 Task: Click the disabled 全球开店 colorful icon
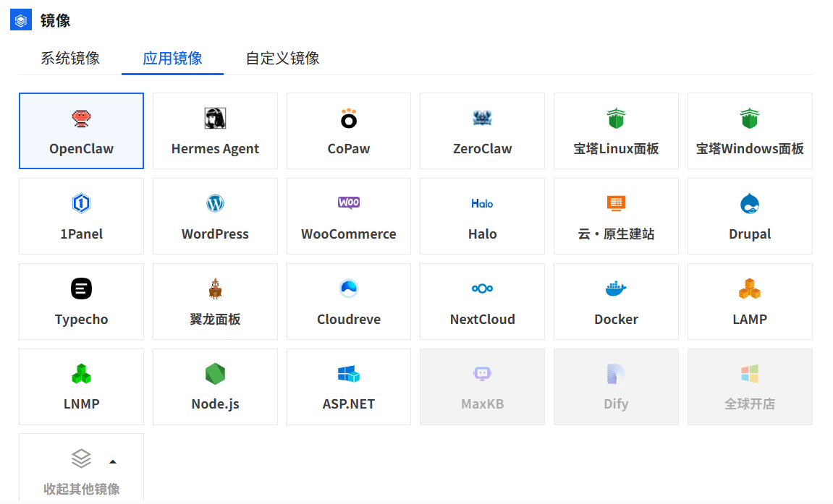pos(750,374)
